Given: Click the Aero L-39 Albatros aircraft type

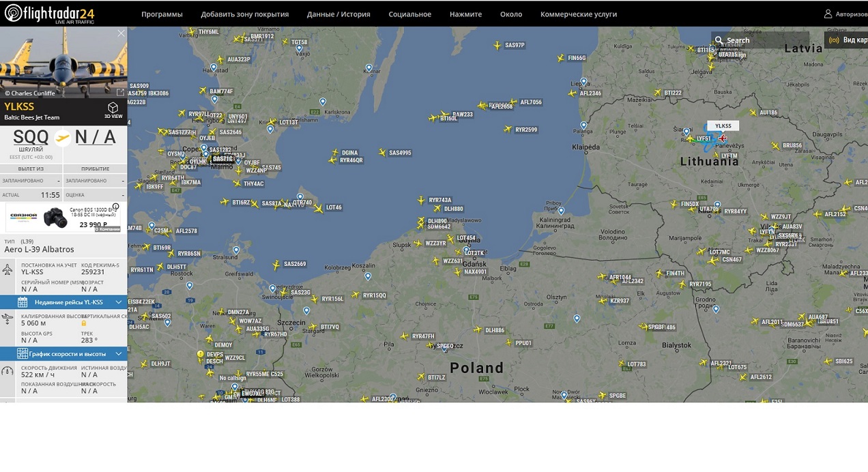Looking at the screenshot, I should point(40,250).
